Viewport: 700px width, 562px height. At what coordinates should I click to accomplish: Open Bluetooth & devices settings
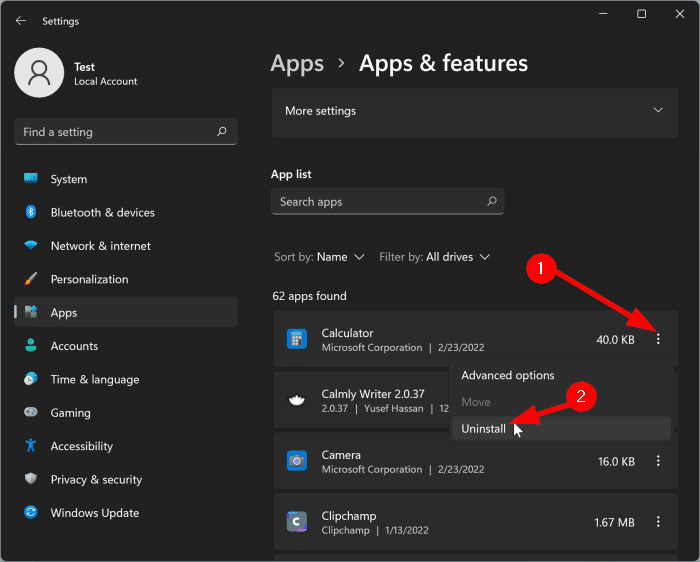click(x=102, y=212)
